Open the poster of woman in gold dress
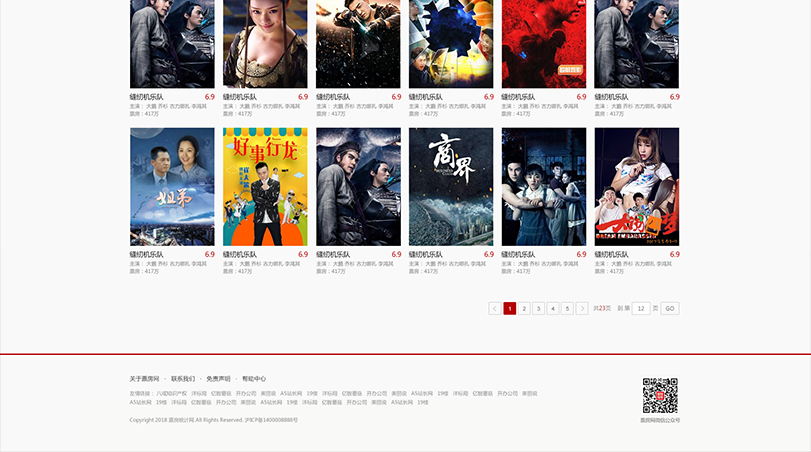This screenshot has height=452, width=811. [265, 44]
